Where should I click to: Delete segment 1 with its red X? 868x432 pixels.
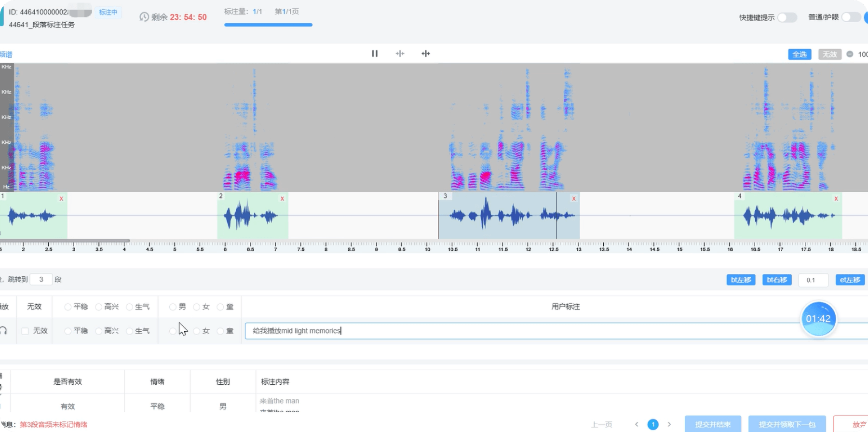click(x=61, y=199)
